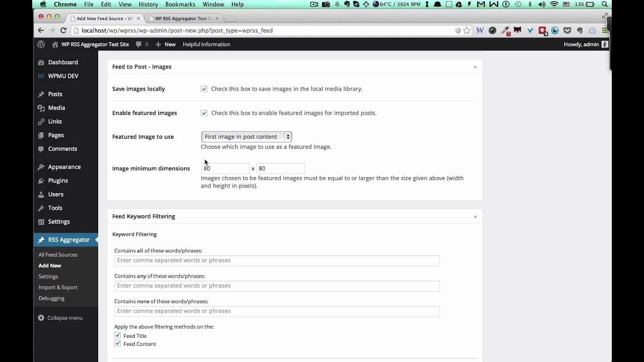
Task: Click the browser address bar
Action: coord(267,31)
